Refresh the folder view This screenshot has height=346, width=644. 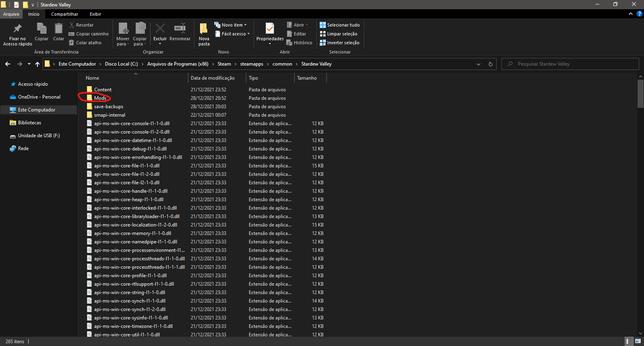491,64
